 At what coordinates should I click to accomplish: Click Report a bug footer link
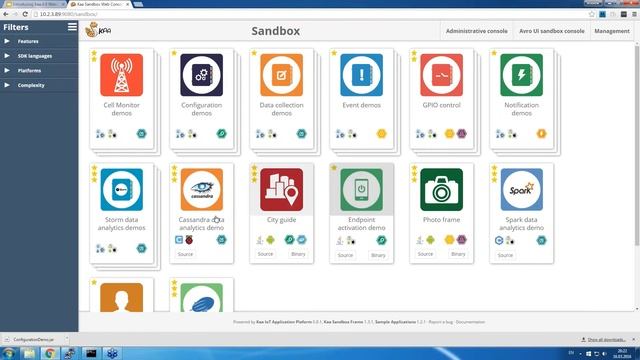440,322
